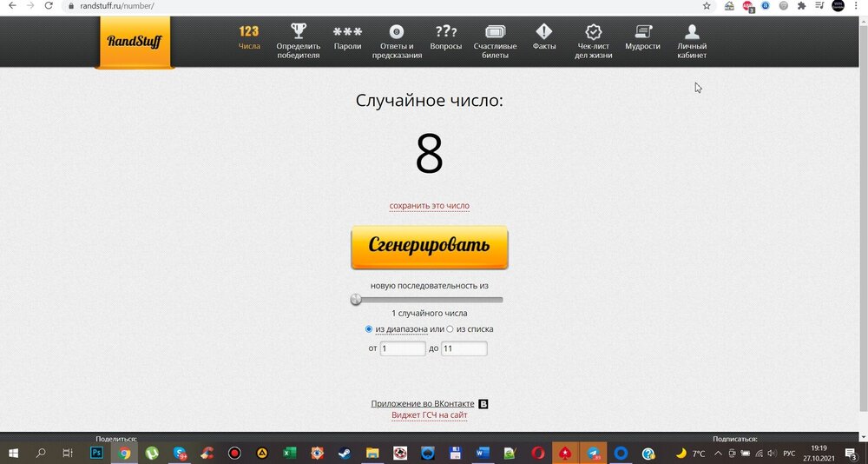Open Счастливые билеты section
The width and height of the screenshot is (868, 464).
pyautogui.click(x=496, y=41)
